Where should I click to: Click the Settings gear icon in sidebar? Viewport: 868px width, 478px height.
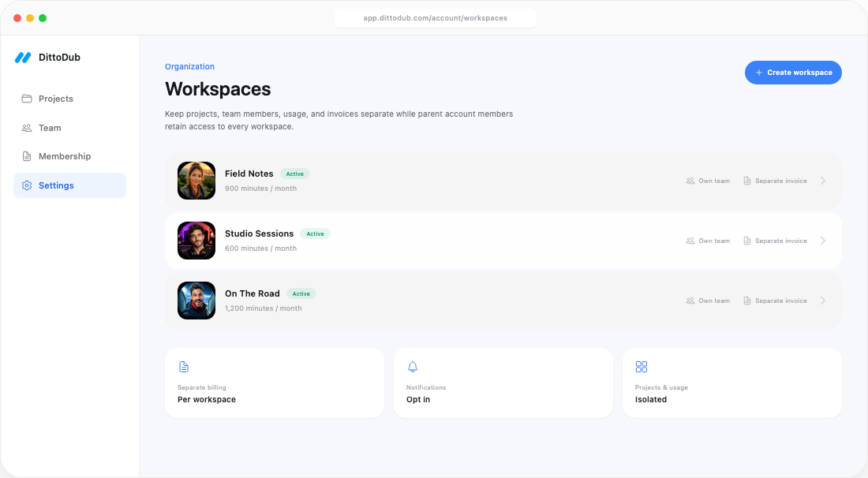27,185
